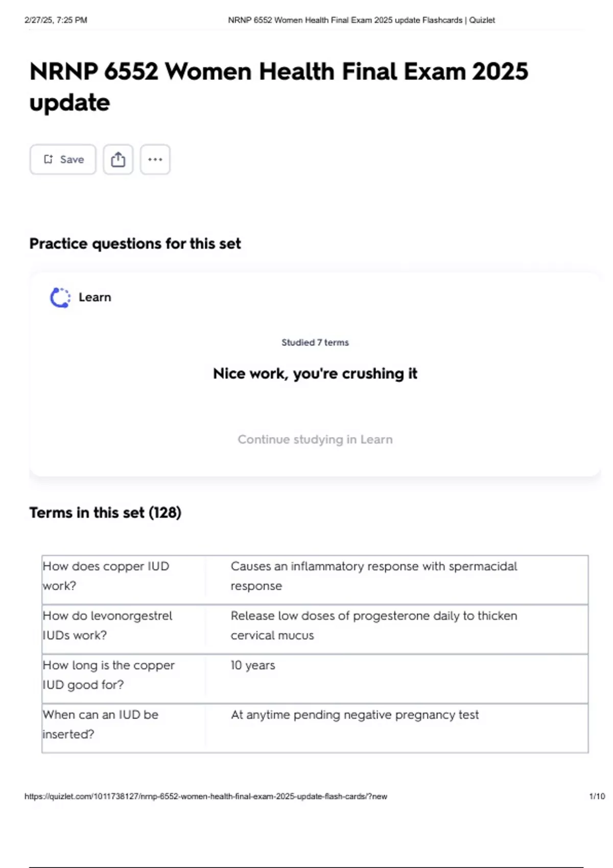The image size is (613, 868).
Task: Click the 'Studied 7 terms' progress text
Action: [x=315, y=343]
